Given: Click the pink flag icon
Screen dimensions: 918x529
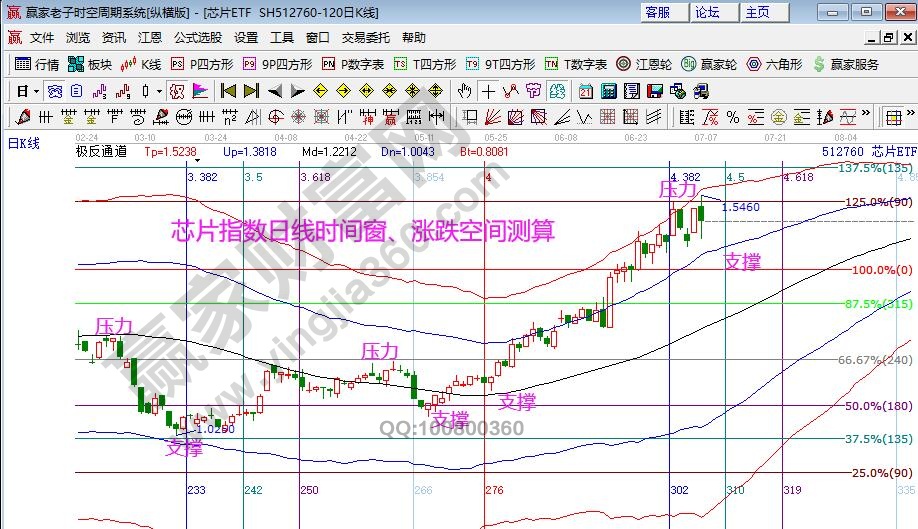Looking at the screenshot, I should click(200, 91).
